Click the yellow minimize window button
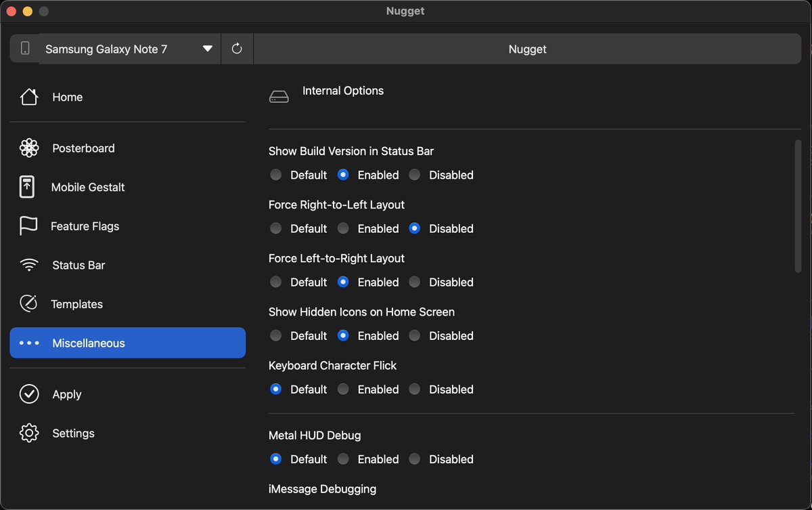 tap(27, 12)
